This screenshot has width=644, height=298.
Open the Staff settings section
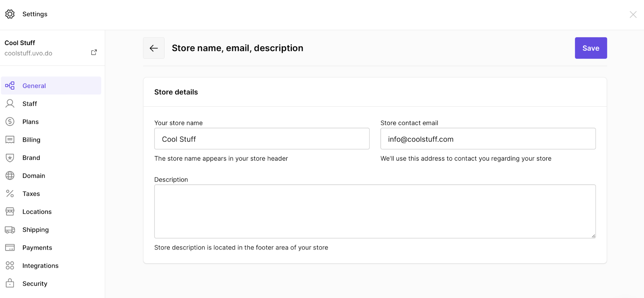click(x=30, y=103)
